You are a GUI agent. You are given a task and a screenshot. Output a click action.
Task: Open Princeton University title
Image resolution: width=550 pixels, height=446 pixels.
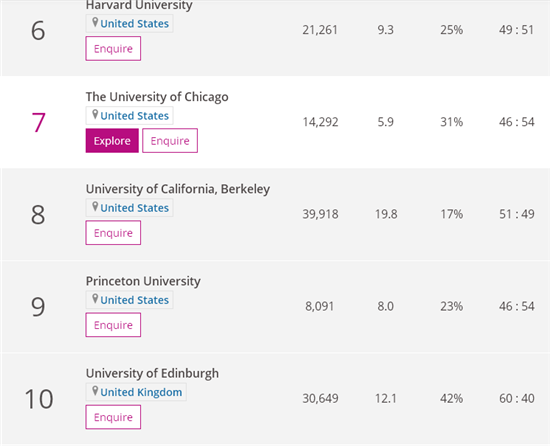click(143, 281)
